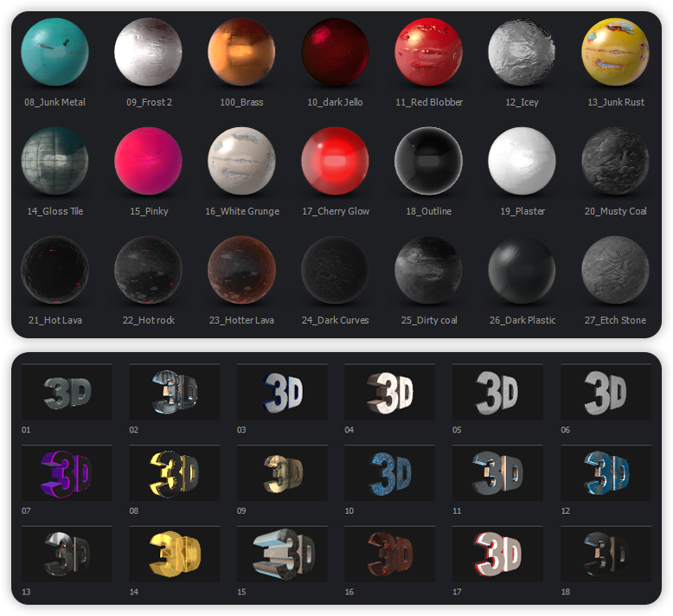
Task: Click the '14_Gloss Tile' label text
Action: 55,211
